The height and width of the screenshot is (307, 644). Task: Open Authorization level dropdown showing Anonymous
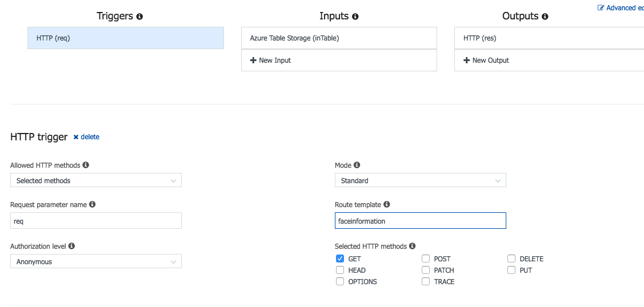click(x=96, y=262)
